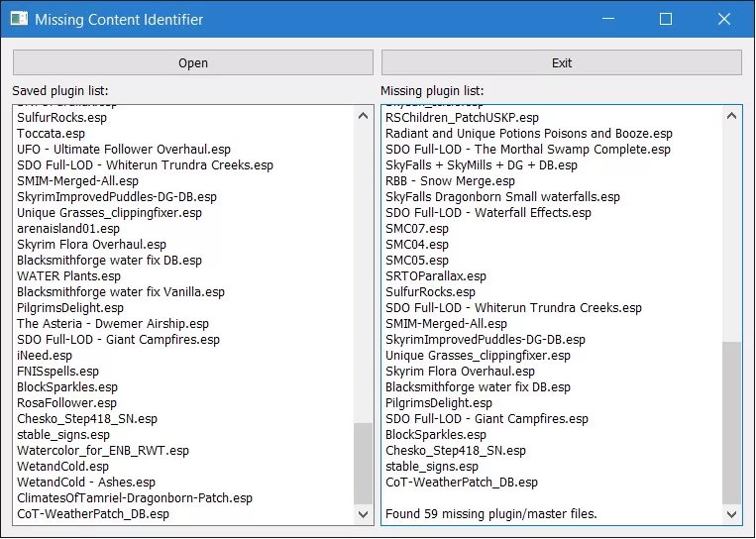The image size is (756, 539).
Task: Click the Missing Content Identifier app icon
Action: (19, 19)
